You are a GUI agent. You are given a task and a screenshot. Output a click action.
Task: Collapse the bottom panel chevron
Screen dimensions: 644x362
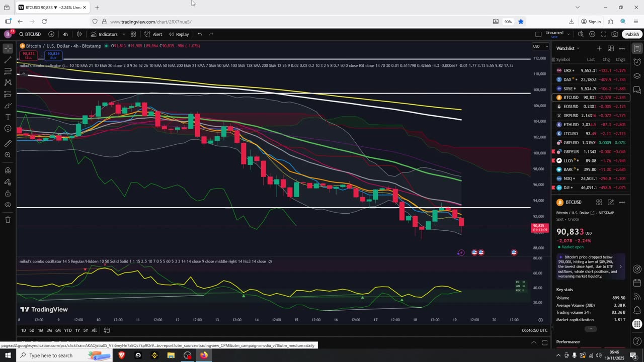click(x=534, y=343)
